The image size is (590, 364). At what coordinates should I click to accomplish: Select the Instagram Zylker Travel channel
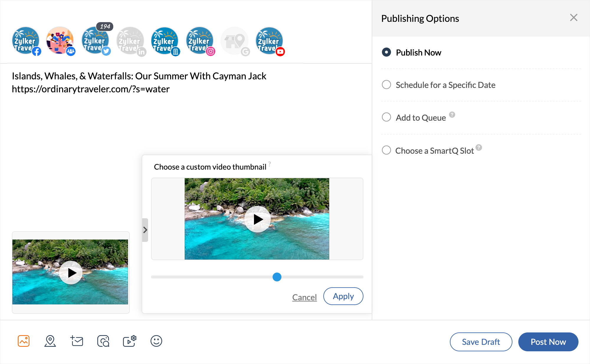200,41
